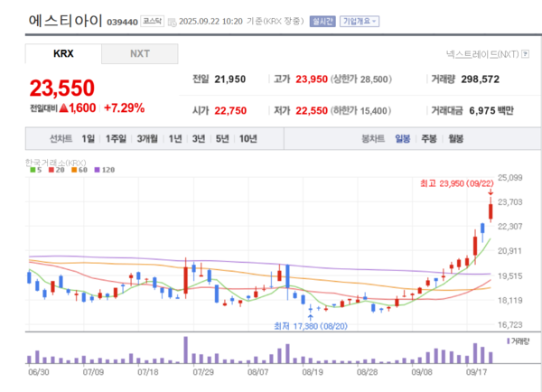The width and height of the screenshot is (542, 392).
Task: Select the 10년 line chart period
Action: 248,138
